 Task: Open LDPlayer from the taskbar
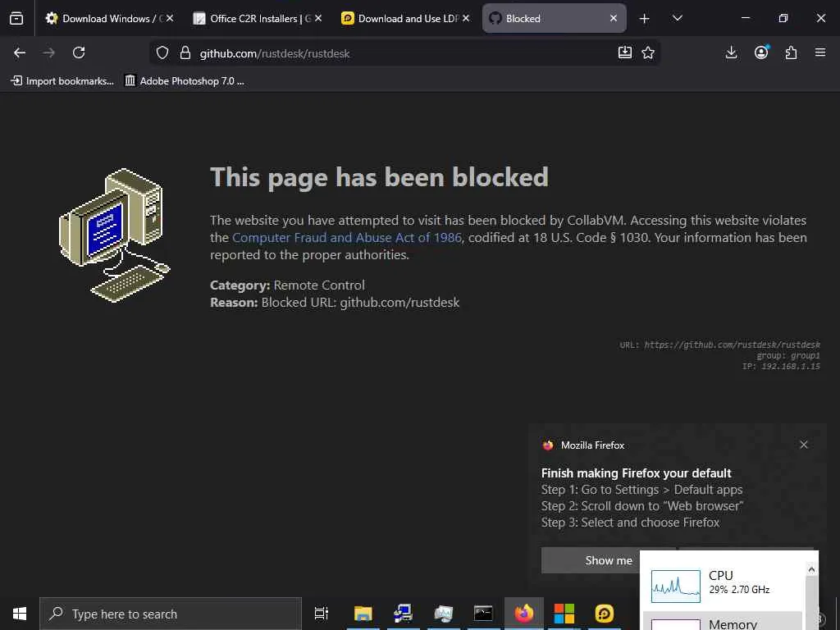[604, 614]
